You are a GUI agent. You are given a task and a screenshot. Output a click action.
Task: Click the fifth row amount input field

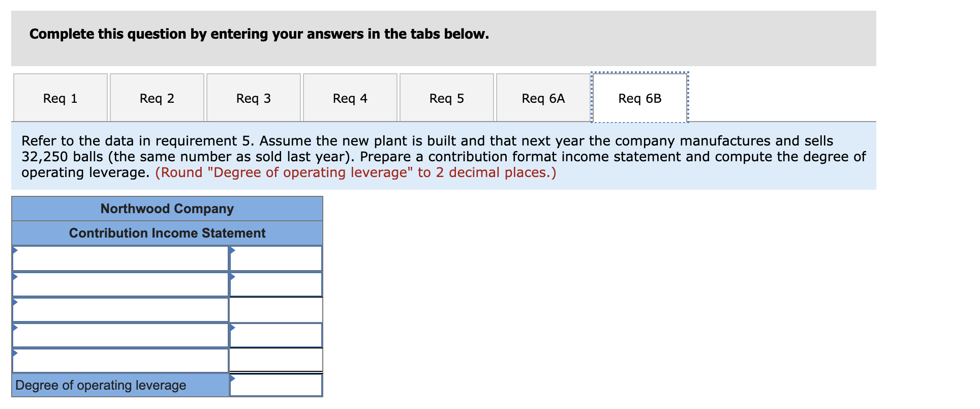[276, 360]
